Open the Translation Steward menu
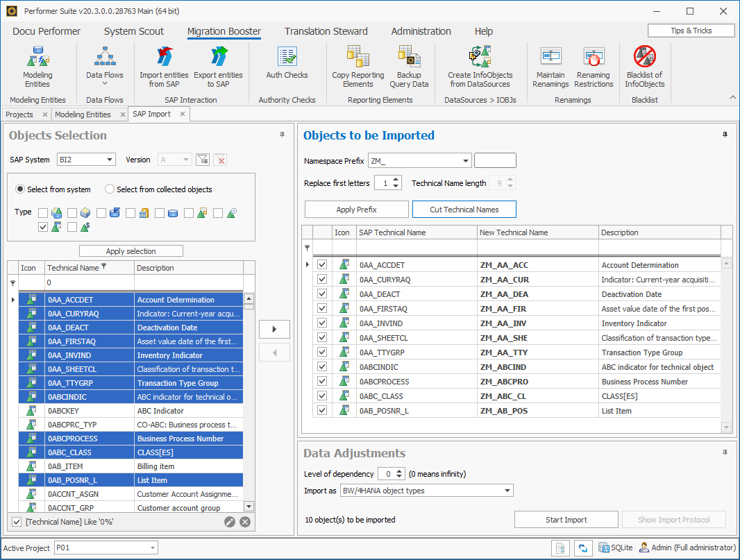740x560 pixels. [326, 31]
